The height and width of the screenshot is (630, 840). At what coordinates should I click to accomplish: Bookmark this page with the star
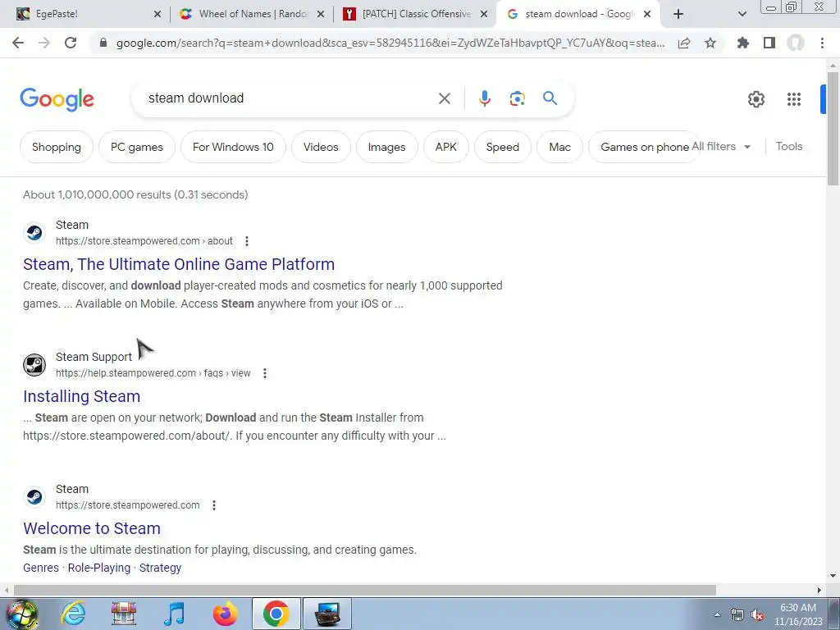click(x=710, y=43)
